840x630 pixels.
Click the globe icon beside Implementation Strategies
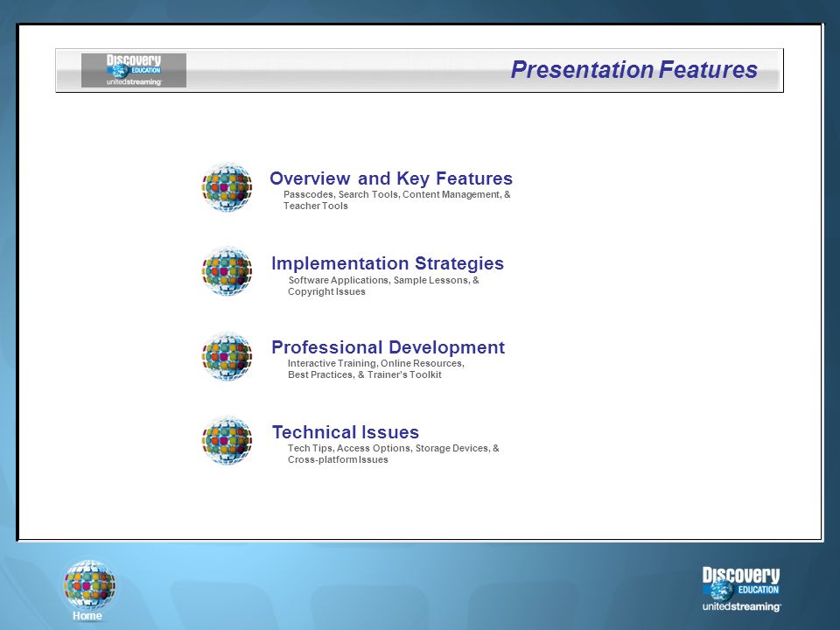(227, 271)
